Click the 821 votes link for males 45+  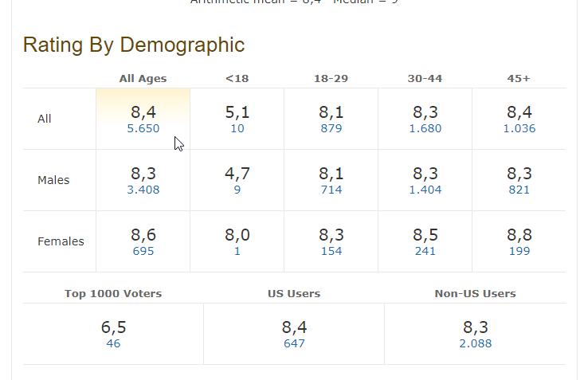click(519, 190)
